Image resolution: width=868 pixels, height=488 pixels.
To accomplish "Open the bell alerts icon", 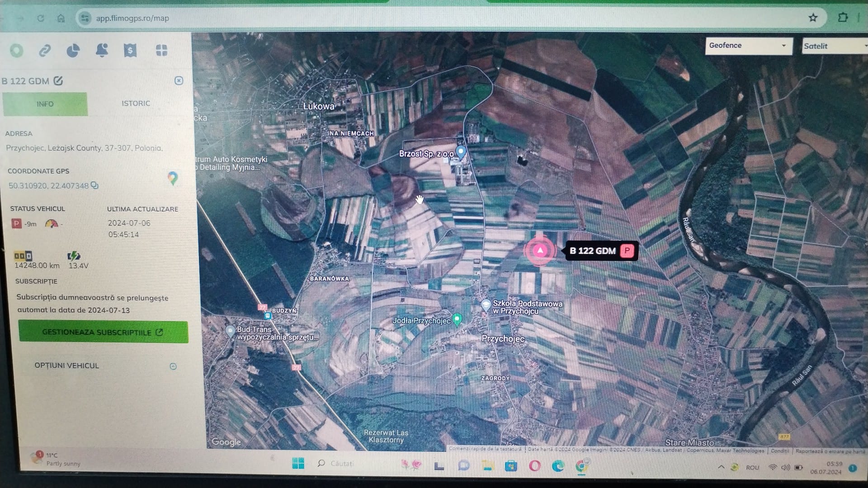I will pos(102,50).
